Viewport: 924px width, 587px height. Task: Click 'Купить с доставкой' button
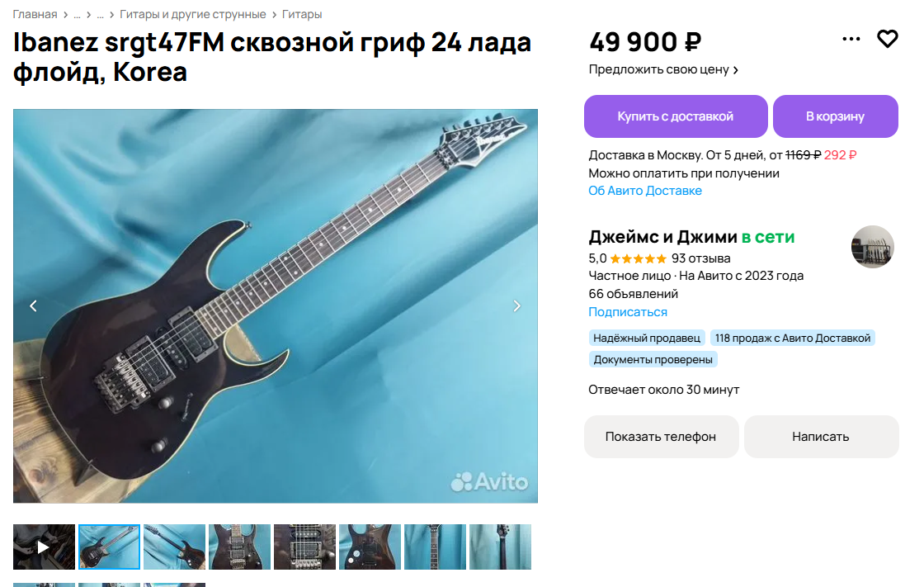676,116
